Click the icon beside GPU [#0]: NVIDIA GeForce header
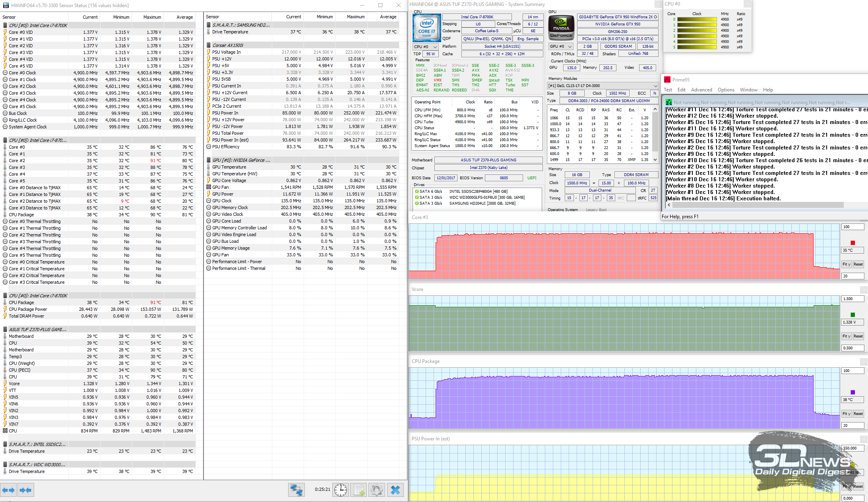Viewport: 868px width, 502px height. 209,160
